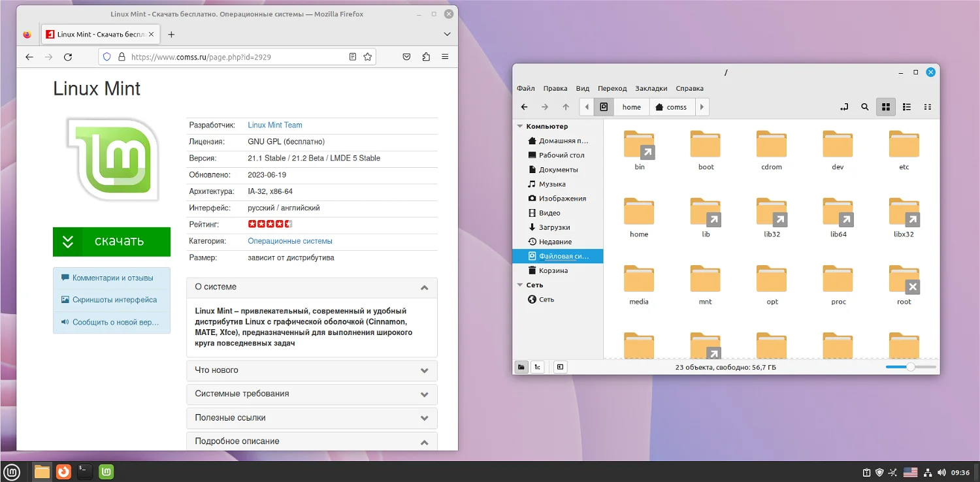Screen dimensions: 980x482
Task: Open the Linux Mint Team link
Action: [x=274, y=125]
